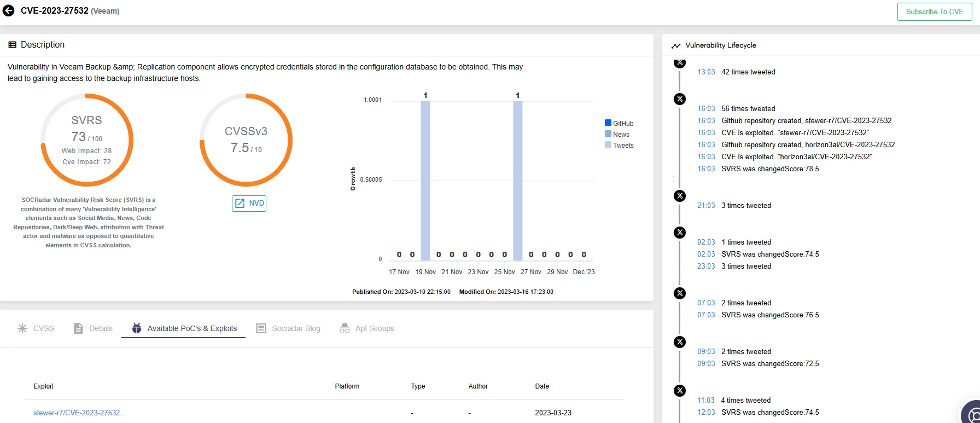Image resolution: width=980 pixels, height=423 pixels.
Task: Click the X icon beside 13:03 tweets
Action: click(680, 62)
